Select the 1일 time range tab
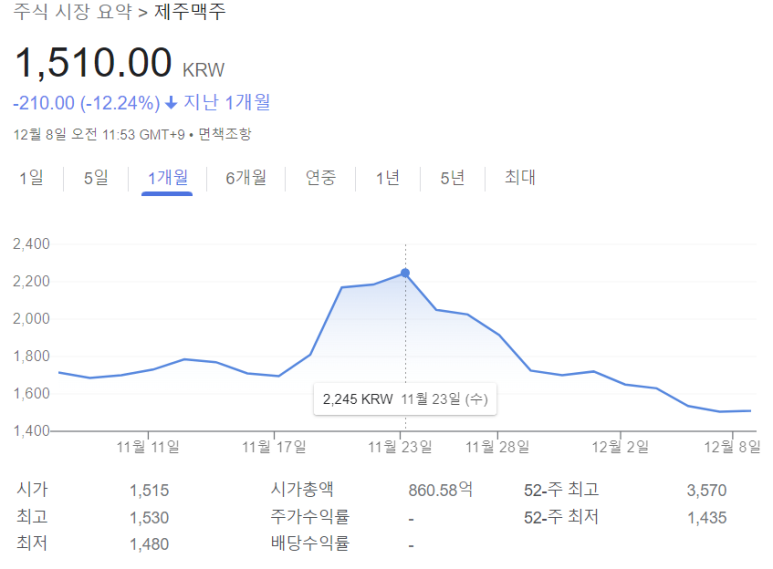This screenshot has height=569, width=773. (31, 178)
